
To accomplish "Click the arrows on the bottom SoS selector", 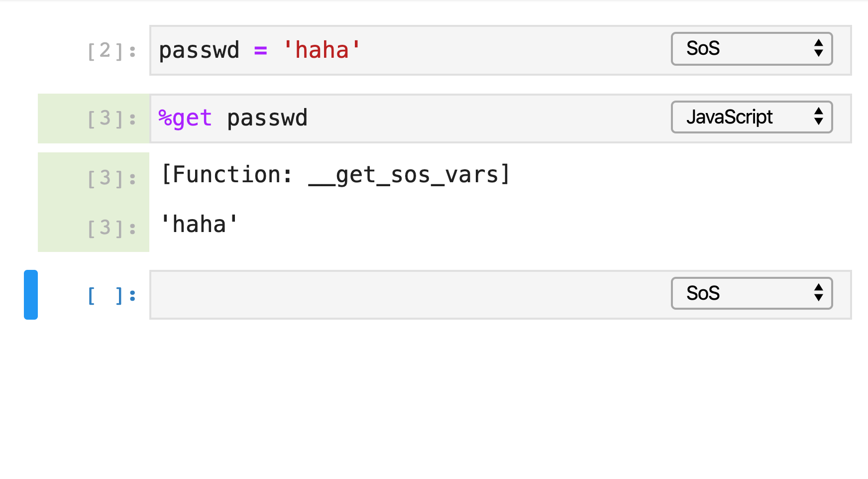I will tap(819, 294).
